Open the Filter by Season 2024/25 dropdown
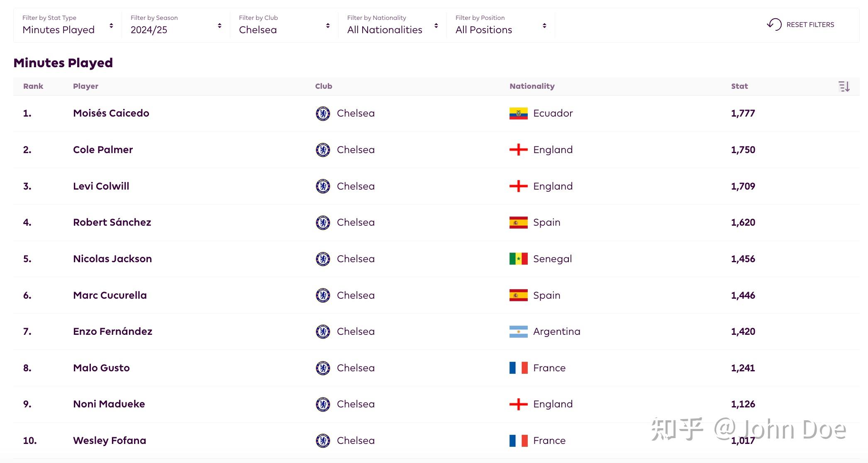This screenshot has width=868, height=463. coord(176,25)
